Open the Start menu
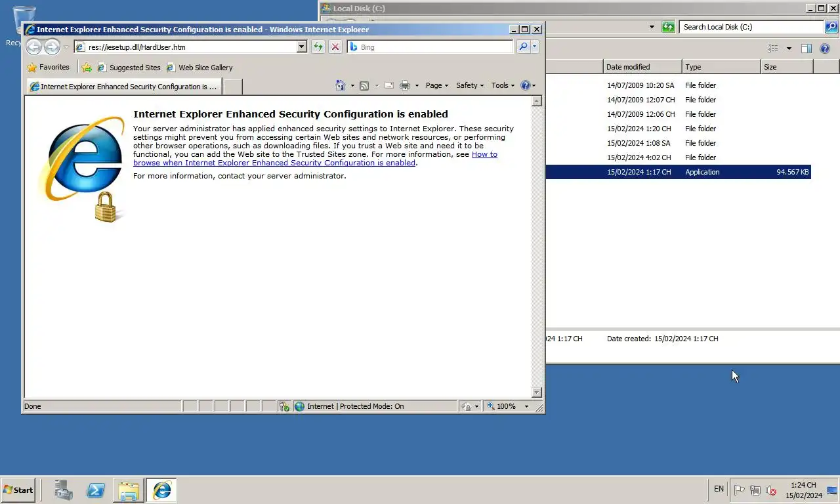840x504 pixels. (x=18, y=490)
